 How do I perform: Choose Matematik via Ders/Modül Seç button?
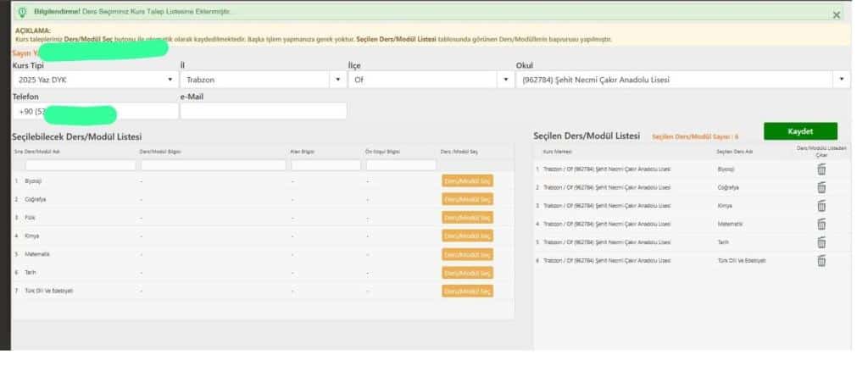tap(467, 254)
